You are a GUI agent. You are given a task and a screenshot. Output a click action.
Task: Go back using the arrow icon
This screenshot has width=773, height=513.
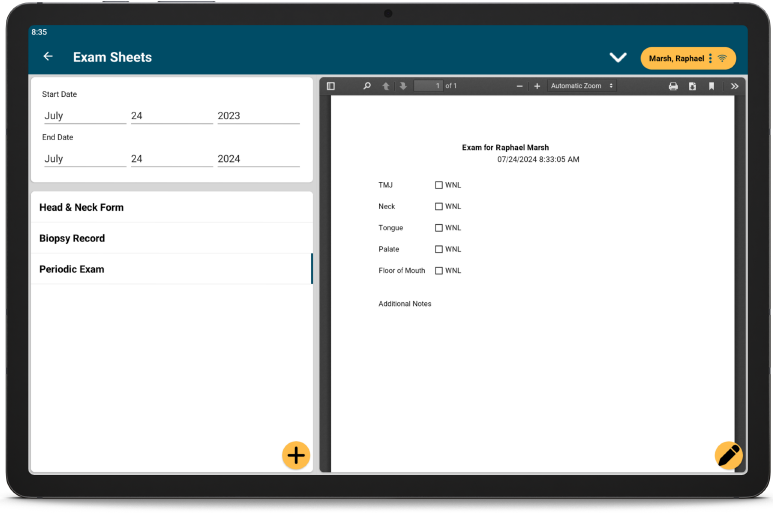48,57
